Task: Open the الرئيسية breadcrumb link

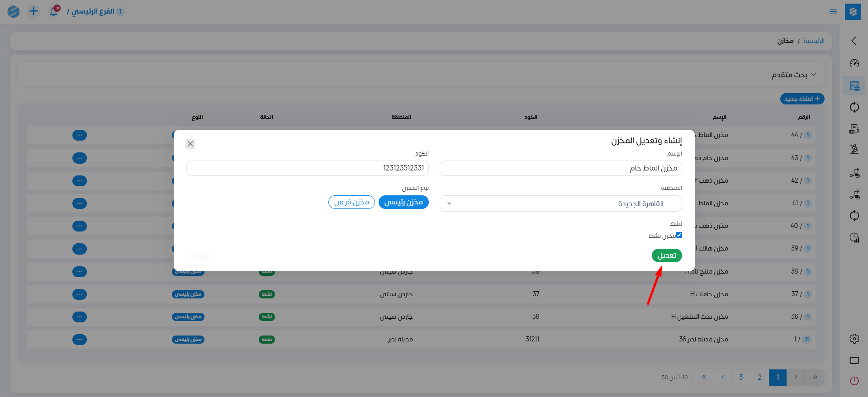Action: pyautogui.click(x=814, y=41)
